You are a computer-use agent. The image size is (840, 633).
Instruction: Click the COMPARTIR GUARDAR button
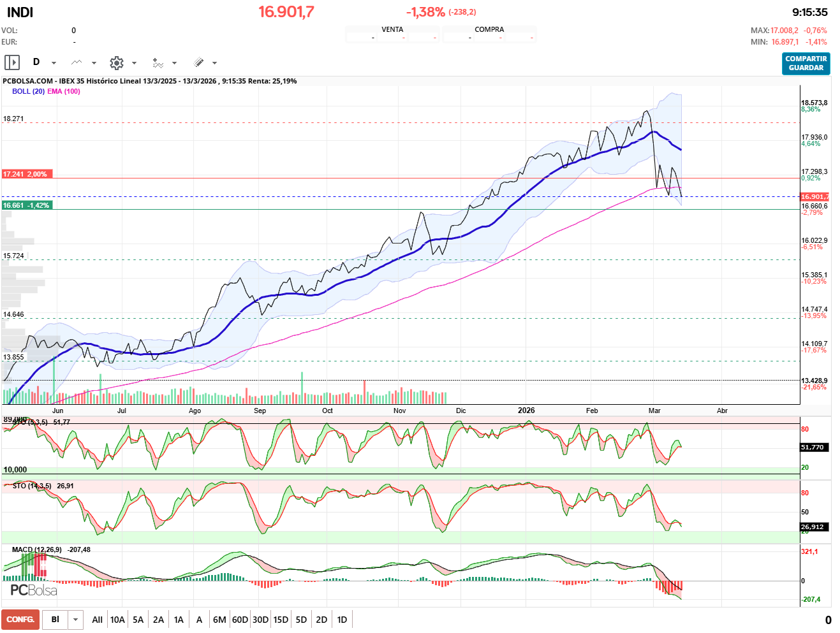click(x=806, y=63)
